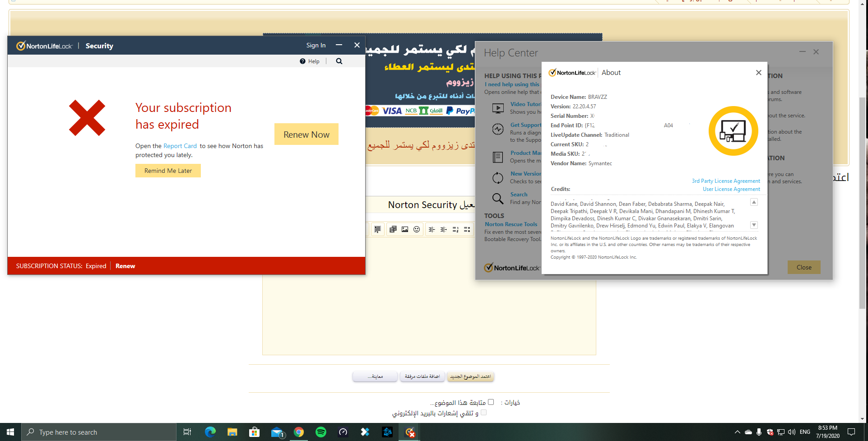Toggle the follow this topic checkbox
This screenshot has height=441, width=868.
[x=491, y=402]
